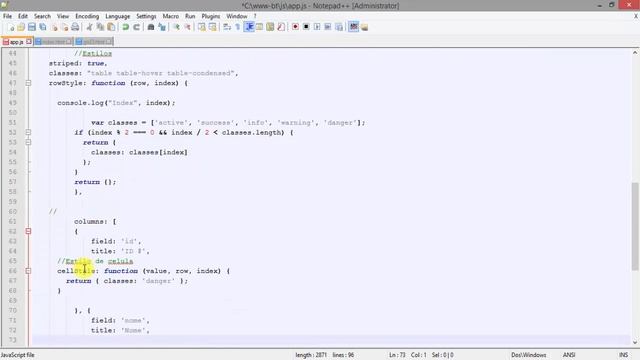The image size is (640, 360).
Task: Click the Close All toolbar icon
Action: tap(64, 27)
